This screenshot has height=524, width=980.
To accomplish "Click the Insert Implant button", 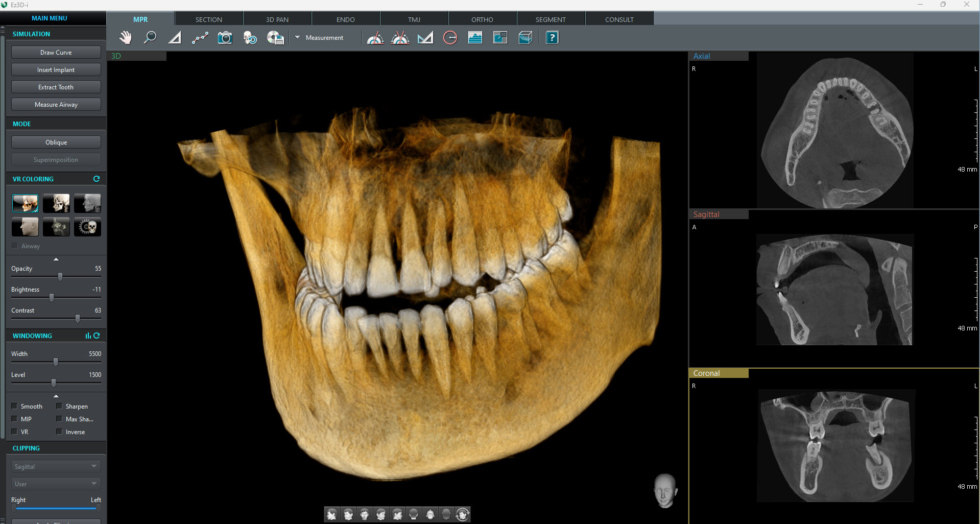I will pyautogui.click(x=56, y=70).
